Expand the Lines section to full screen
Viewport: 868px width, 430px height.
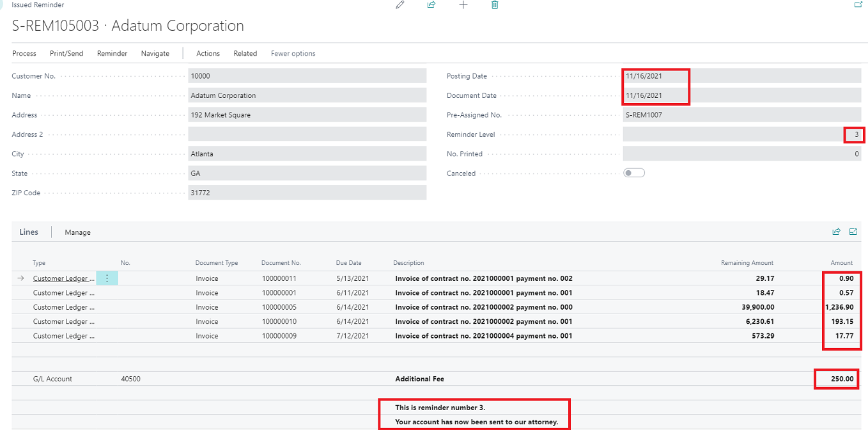click(853, 232)
